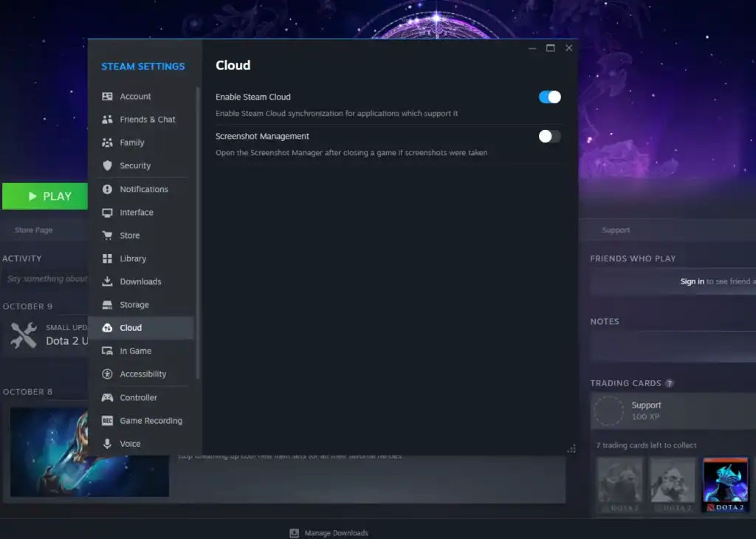Screen dimensions: 756x539
Task: Click the Account icon in settings sidebar
Action: tap(107, 97)
